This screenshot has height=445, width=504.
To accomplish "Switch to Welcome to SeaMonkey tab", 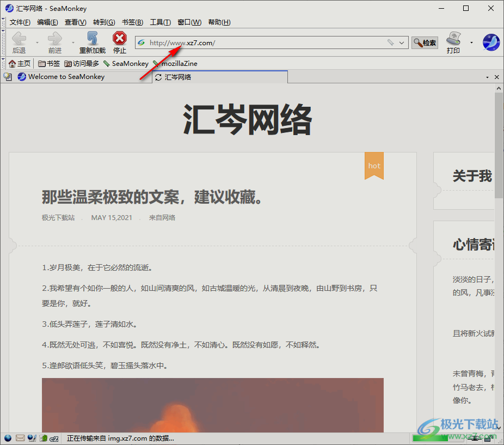I will [x=84, y=77].
